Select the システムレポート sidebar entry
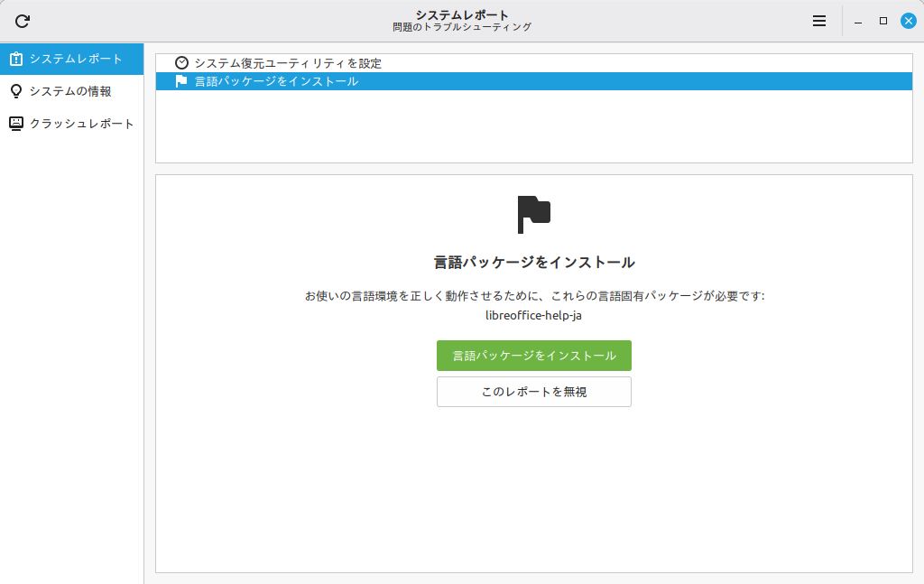The image size is (924, 584). (x=76, y=60)
